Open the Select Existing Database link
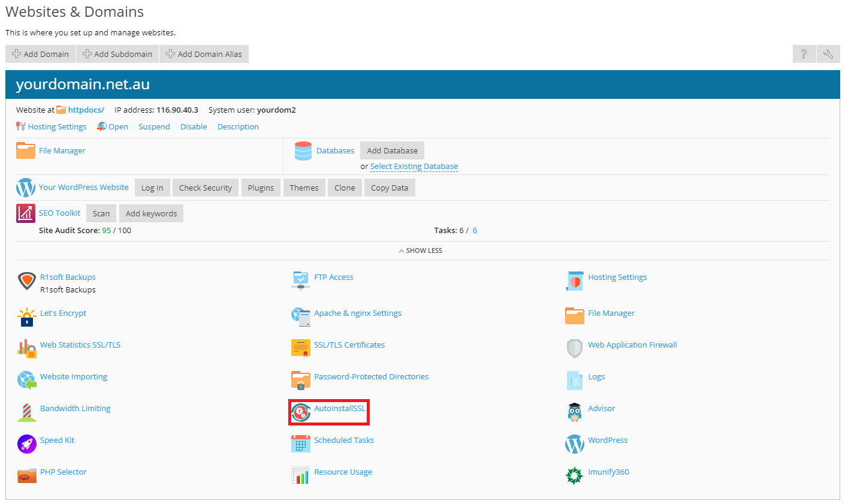 pos(414,167)
